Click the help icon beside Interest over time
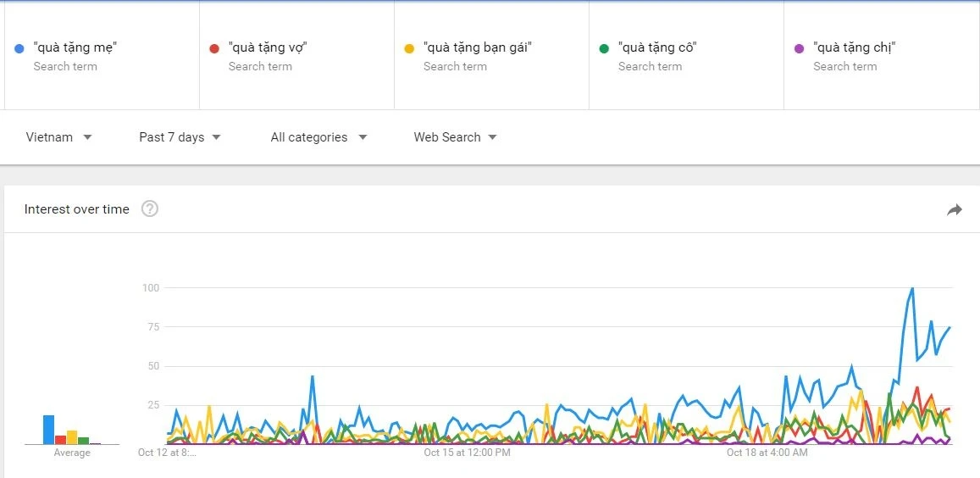The width and height of the screenshot is (980, 478). (150, 208)
